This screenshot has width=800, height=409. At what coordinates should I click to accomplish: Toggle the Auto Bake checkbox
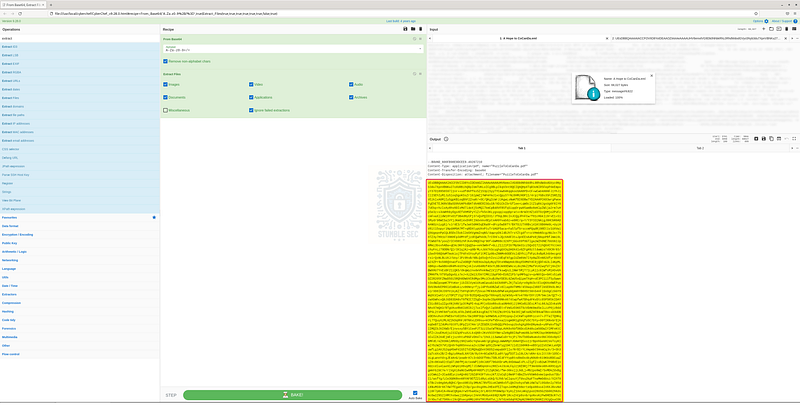point(415,393)
